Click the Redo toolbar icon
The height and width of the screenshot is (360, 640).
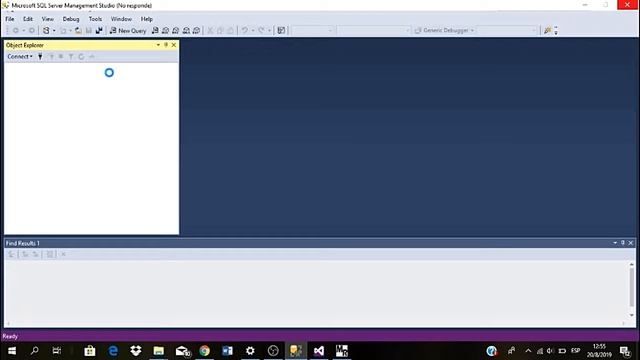pyautogui.click(x=261, y=31)
